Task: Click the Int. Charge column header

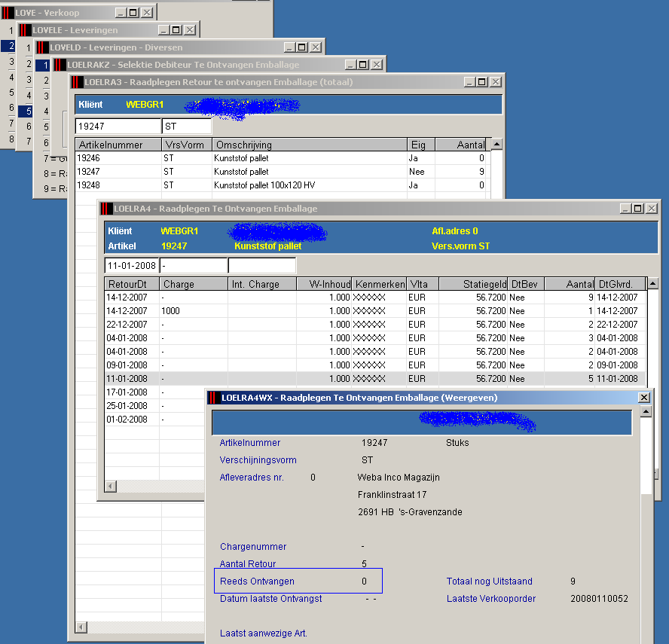Action: pos(262,284)
